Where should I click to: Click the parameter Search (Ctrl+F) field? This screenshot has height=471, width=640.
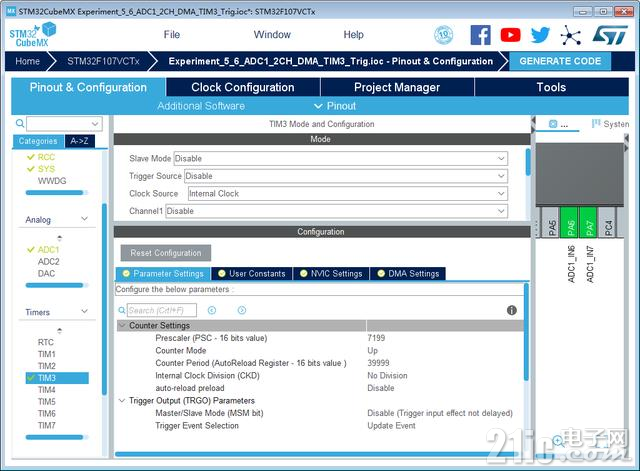coord(162,310)
